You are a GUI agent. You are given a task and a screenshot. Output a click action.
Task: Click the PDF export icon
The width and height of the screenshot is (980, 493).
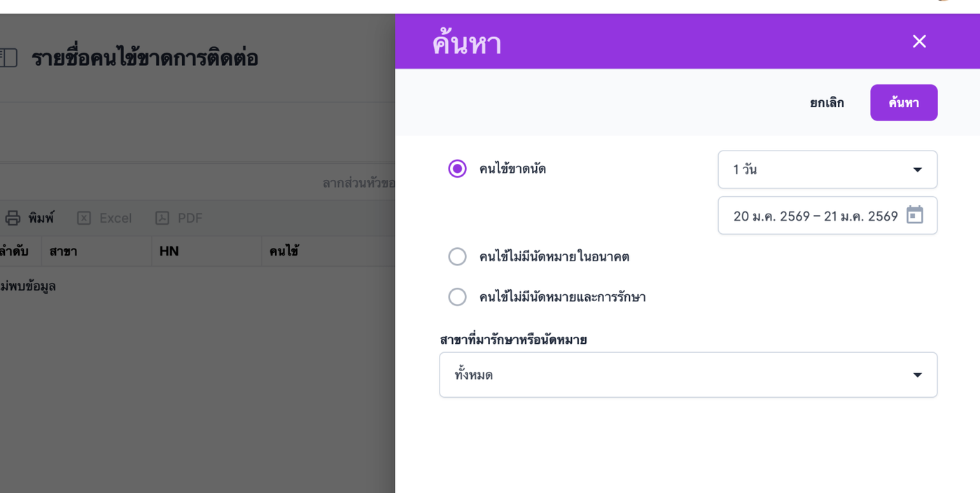pos(162,218)
